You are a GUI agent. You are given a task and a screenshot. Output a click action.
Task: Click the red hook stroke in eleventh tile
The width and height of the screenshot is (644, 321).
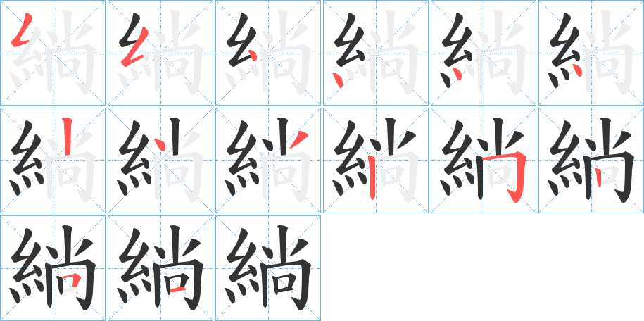coord(506,177)
